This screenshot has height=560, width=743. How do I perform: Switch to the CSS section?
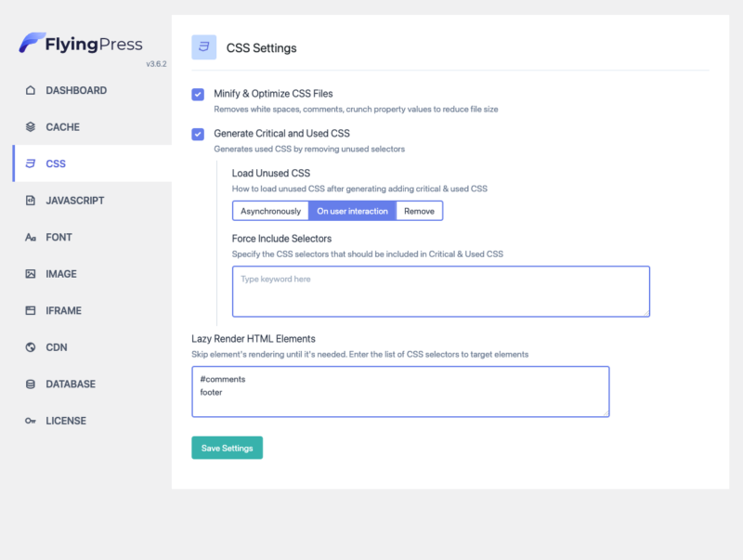coord(56,163)
